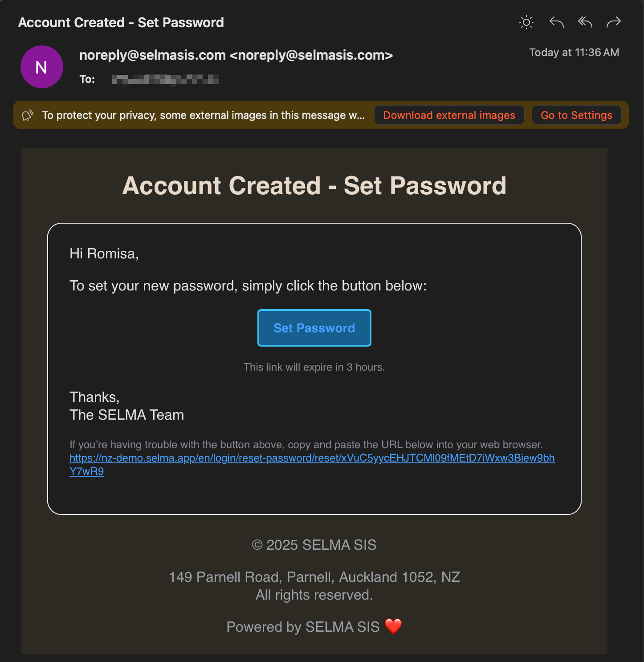Click the noreply@selmasis.com sender address
This screenshot has width=644, height=662.
[x=236, y=55]
